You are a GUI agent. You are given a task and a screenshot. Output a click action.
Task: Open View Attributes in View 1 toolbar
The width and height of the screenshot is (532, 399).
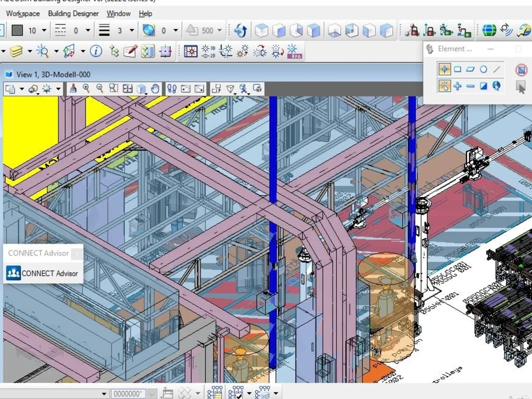(x=11, y=89)
